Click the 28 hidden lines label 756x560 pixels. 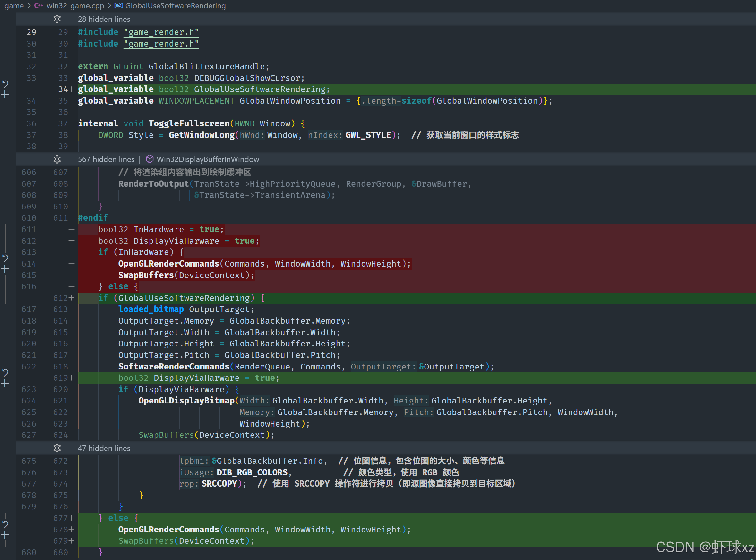coord(104,19)
